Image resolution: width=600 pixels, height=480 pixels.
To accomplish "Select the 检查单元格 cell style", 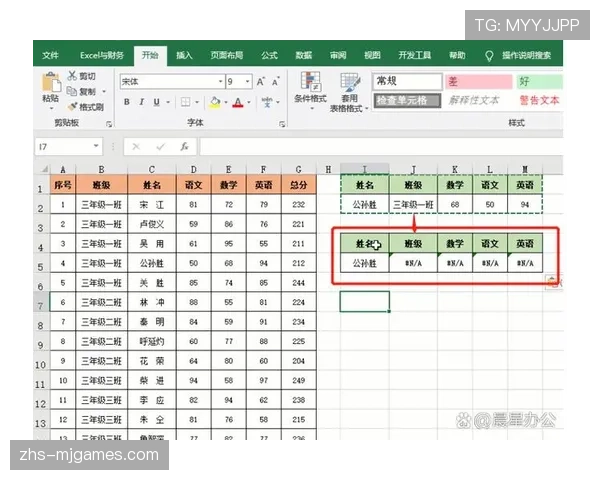I will 408,101.
